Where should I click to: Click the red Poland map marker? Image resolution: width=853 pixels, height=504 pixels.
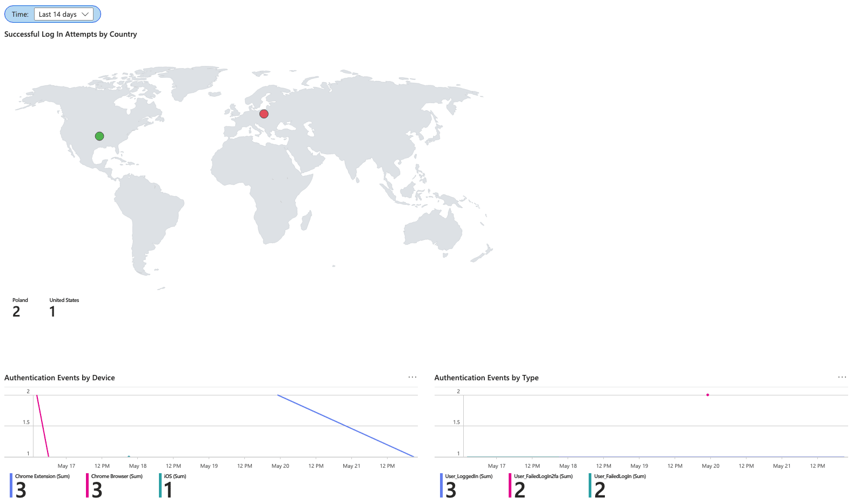(264, 114)
